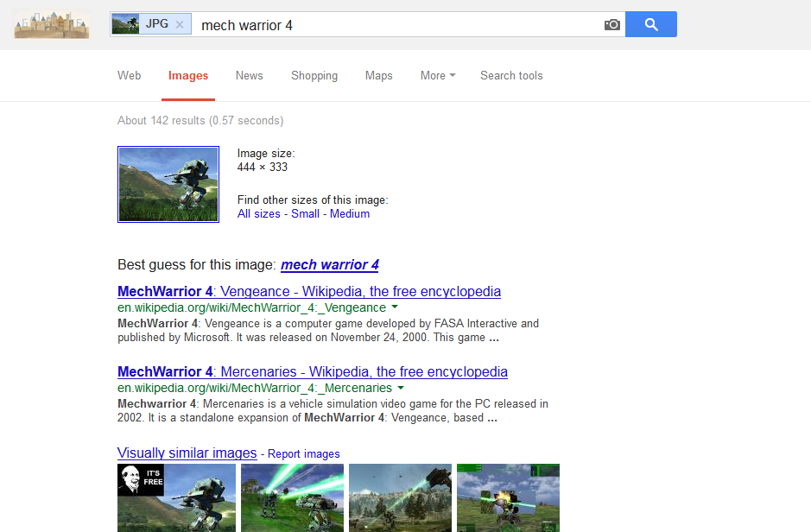Click the Report images link
This screenshot has width=811, height=532.
pos(304,453)
